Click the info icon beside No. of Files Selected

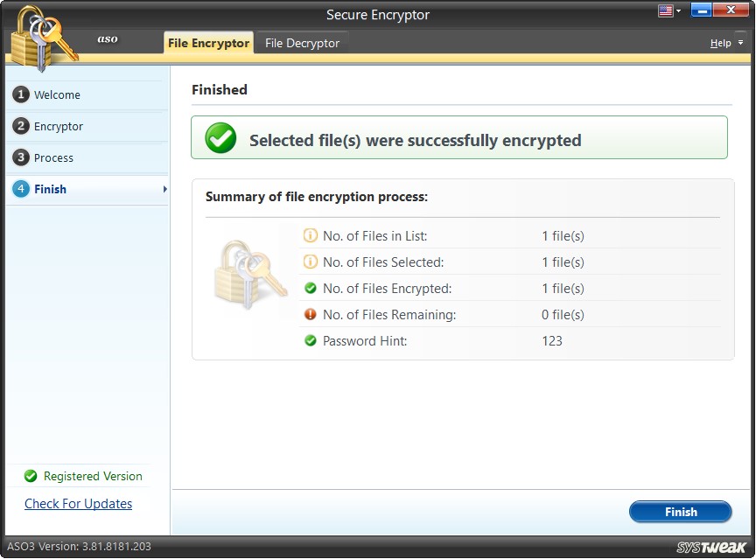309,262
